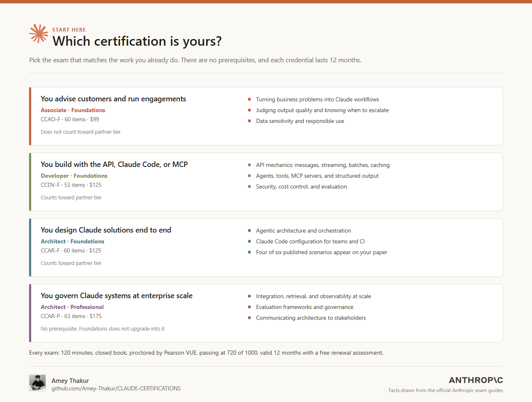Screen dimensions: 532x402
Task: Click the "Pick the exam that matches" intro sentence
Action: pos(195,60)
